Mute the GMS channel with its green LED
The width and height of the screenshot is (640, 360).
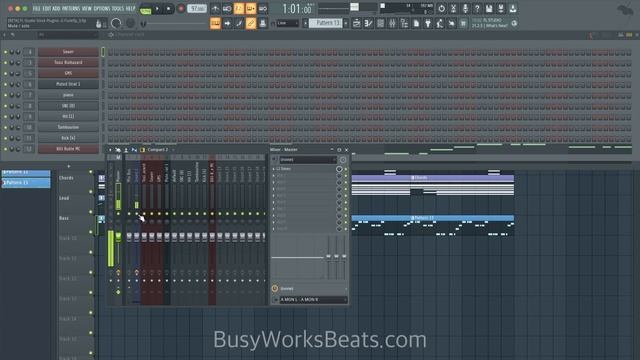[5, 74]
